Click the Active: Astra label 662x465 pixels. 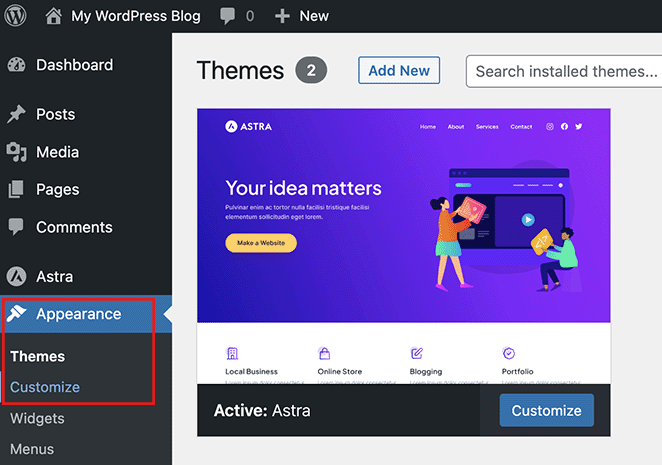tap(262, 411)
